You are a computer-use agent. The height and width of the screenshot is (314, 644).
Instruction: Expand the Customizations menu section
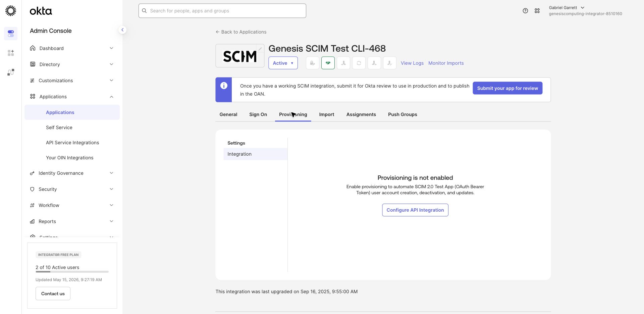point(72,81)
